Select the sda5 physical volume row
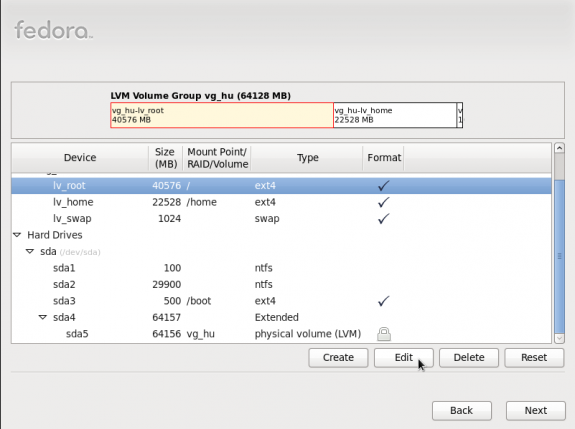Screen dimensions: 575x429 tap(281, 334)
